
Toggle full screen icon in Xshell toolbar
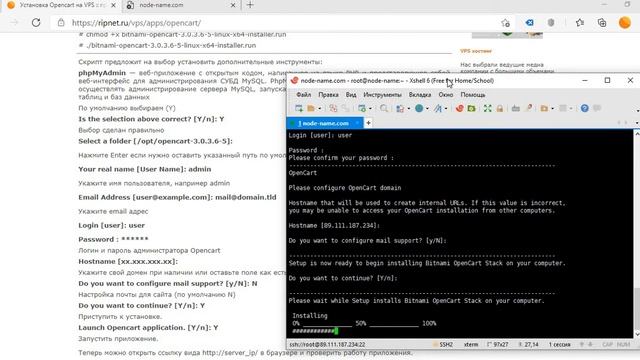[x=487, y=108]
